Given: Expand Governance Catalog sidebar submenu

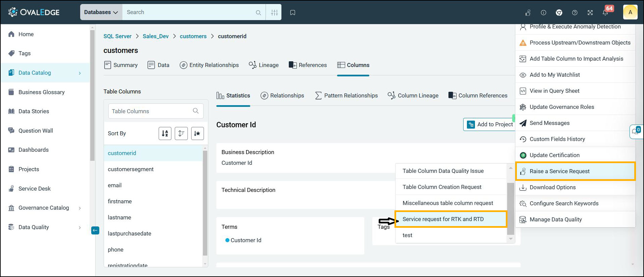Looking at the screenshot, I should click(x=79, y=208).
